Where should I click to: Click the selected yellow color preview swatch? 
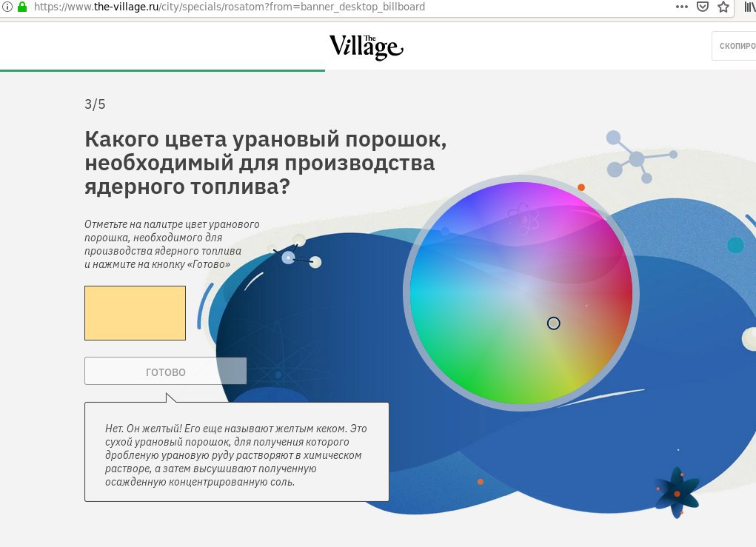point(135,313)
